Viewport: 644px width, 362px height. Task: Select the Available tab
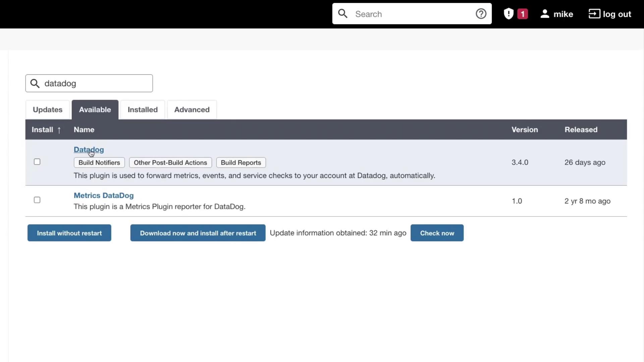pyautogui.click(x=95, y=110)
